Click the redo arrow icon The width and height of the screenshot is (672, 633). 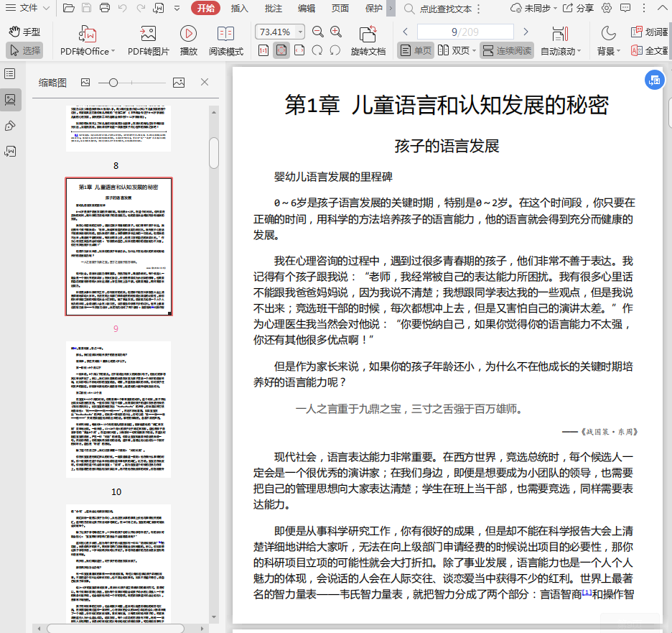(141, 8)
